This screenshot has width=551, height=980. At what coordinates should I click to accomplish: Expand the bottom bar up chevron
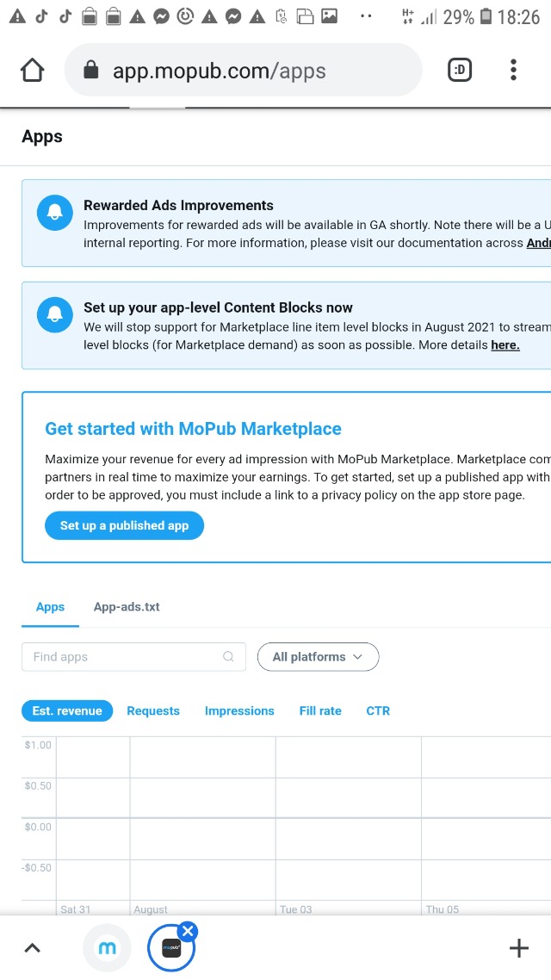pyautogui.click(x=32, y=949)
